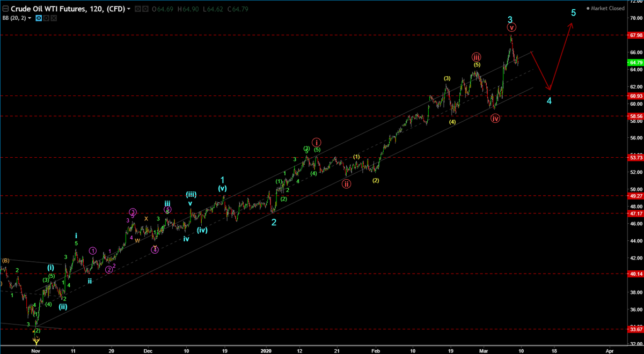Click the red circled iii wave label
Screen dimensions: 644x354
tap(477, 57)
